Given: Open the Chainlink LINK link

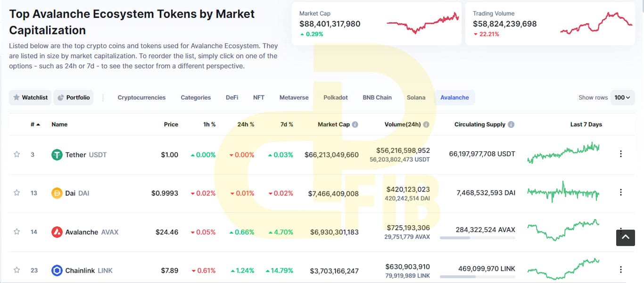Looking at the screenshot, I should 89,271.
